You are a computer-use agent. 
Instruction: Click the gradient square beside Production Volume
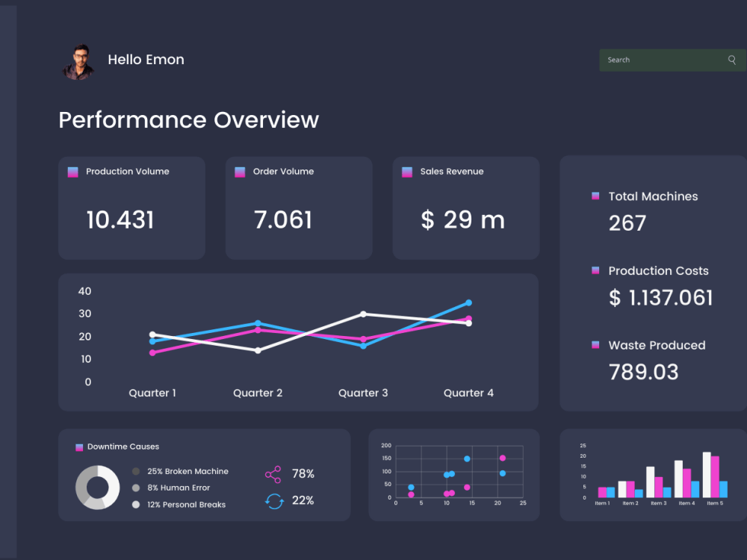(73, 172)
